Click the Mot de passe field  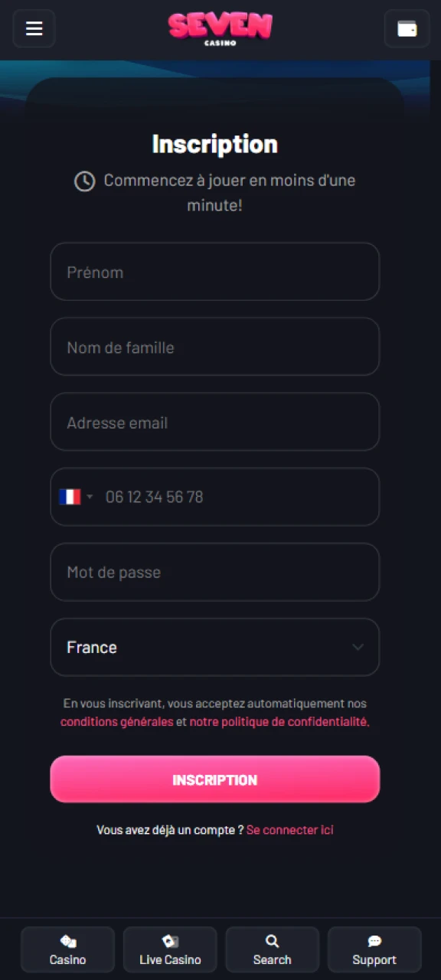214,572
